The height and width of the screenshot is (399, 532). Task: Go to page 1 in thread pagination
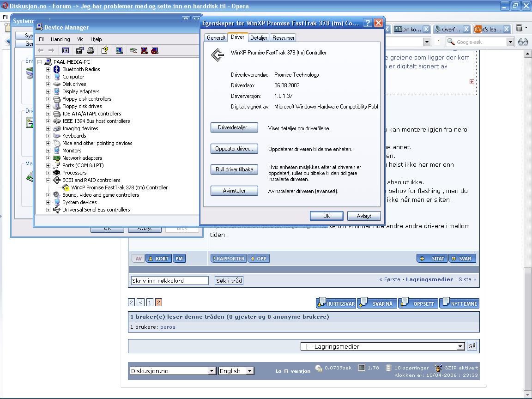150,302
